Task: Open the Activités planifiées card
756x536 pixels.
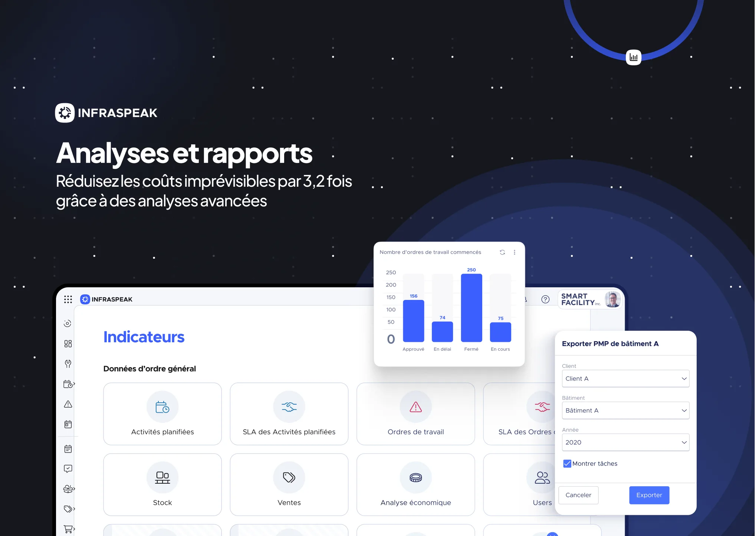Action: click(162, 414)
